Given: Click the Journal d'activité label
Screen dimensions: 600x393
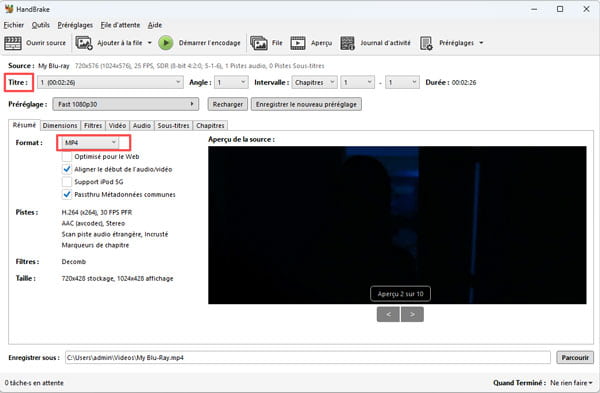Looking at the screenshot, I should [x=385, y=43].
